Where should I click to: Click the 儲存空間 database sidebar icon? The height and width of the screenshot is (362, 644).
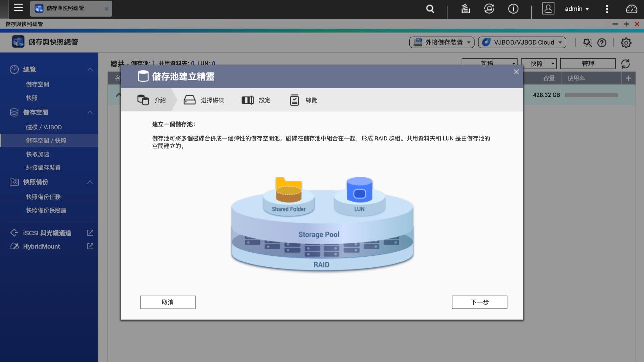[14, 112]
